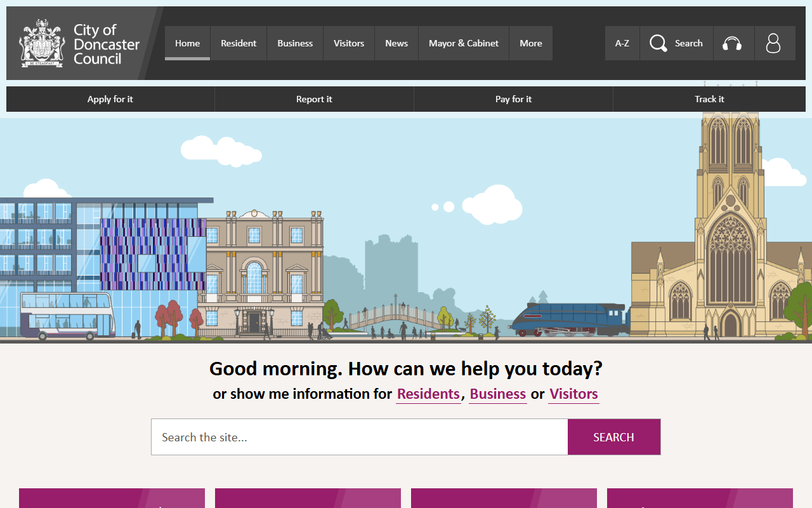Open the Resident menu

click(239, 43)
